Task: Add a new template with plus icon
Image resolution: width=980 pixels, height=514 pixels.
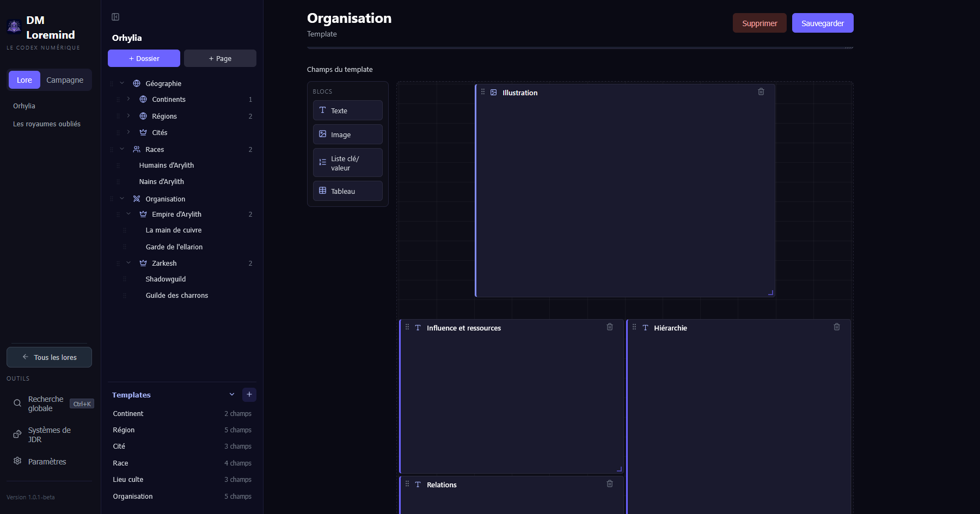Action: click(x=249, y=395)
